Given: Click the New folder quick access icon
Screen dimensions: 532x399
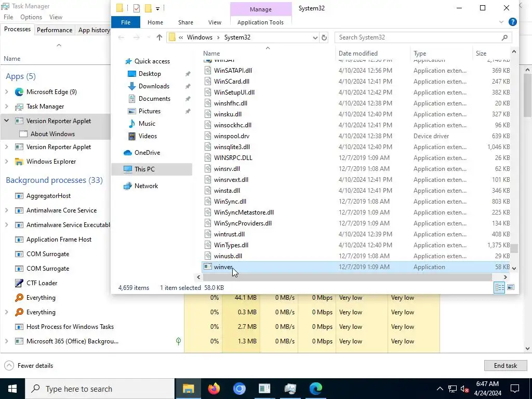Looking at the screenshot, I should point(148,8).
